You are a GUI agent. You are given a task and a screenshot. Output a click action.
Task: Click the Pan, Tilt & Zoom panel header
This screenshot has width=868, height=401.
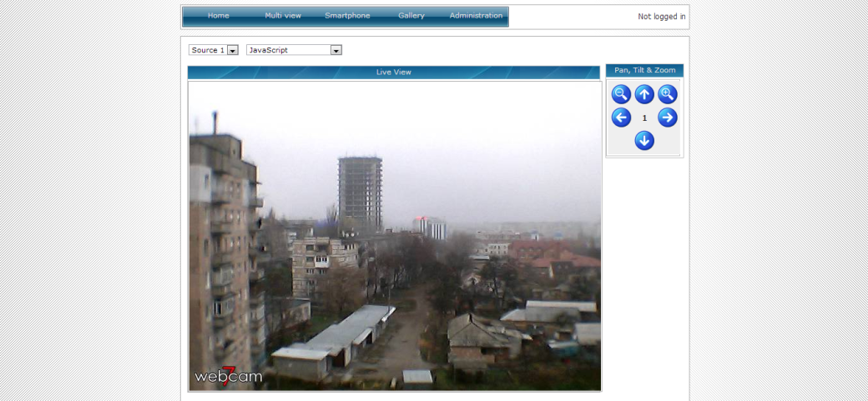point(644,71)
